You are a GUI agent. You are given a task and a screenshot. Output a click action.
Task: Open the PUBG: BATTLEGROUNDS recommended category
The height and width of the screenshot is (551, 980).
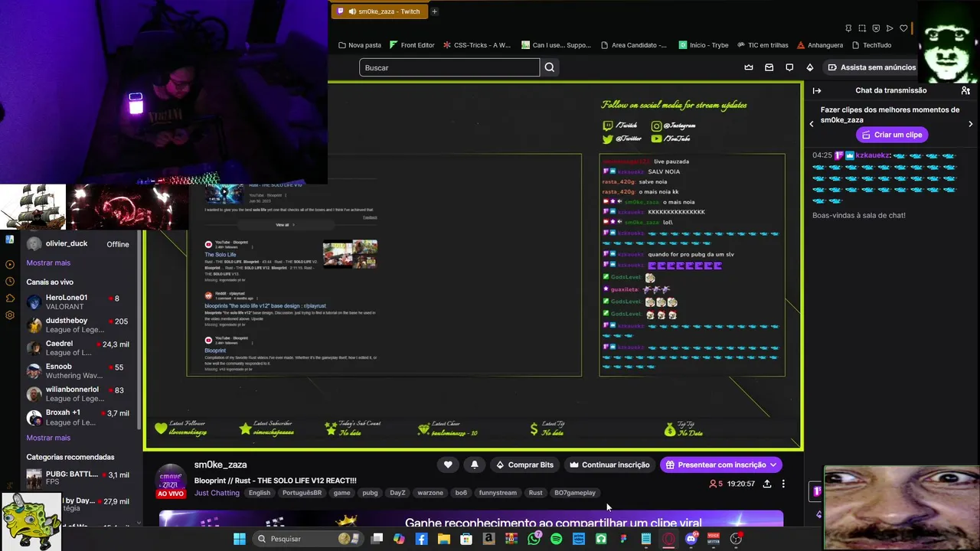click(78, 478)
